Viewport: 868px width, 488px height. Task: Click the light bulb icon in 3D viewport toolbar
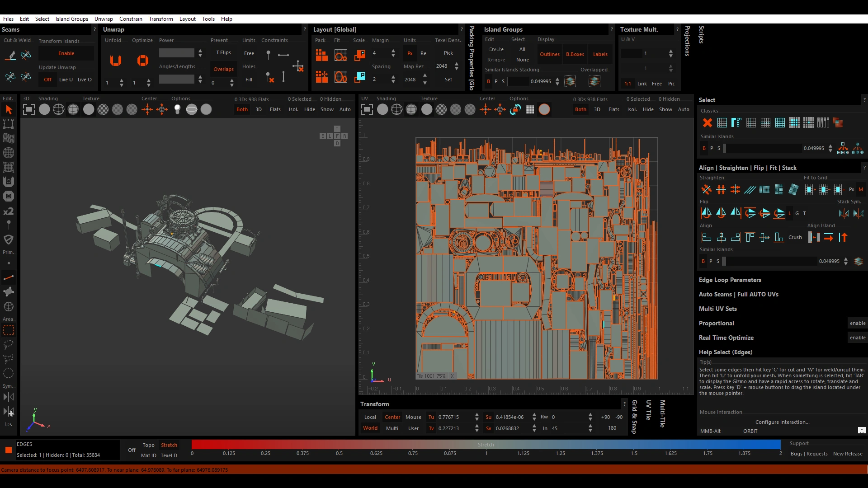pyautogui.click(x=177, y=109)
